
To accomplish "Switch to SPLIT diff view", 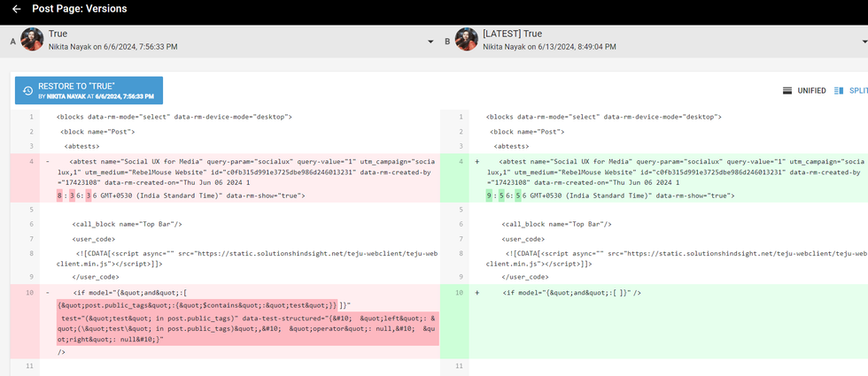I will coord(857,90).
